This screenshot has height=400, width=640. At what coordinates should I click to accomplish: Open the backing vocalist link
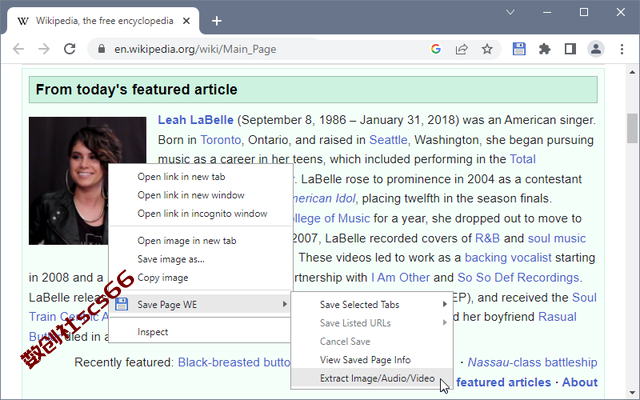508,258
